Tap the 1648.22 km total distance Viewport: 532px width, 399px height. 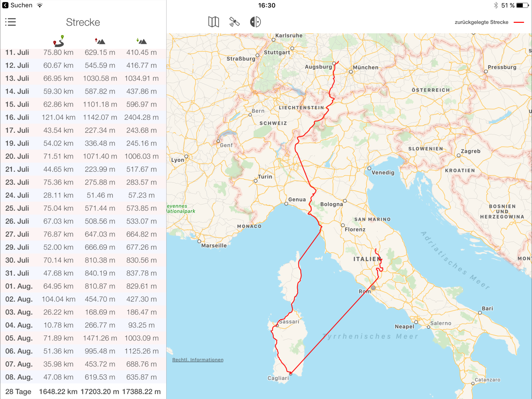click(x=58, y=392)
